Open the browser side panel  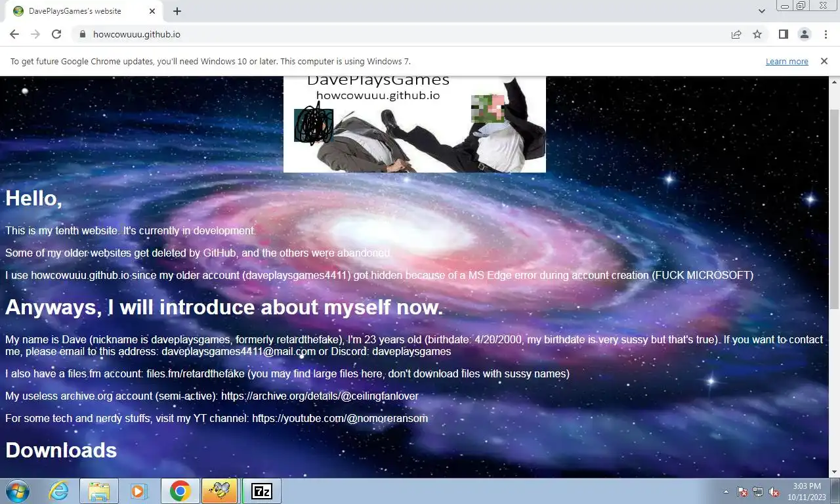tap(783, 34)
